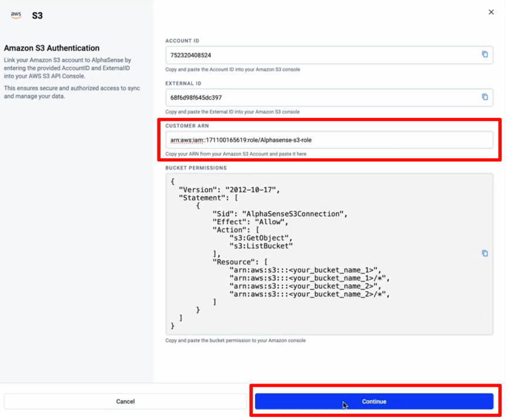The width and height of the screenshot is (510, 420).
Task: Close the S3 authentication dialog
Action: click(491, 12)
